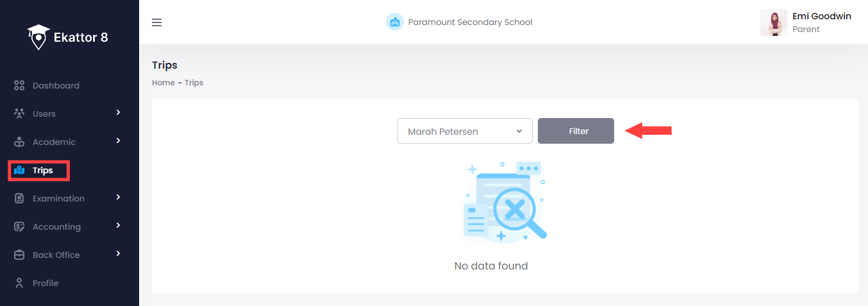Viewport: 868px width, 306px height.
Task: Click the Accounting sidebar icon
Action: pyautogui.click(x=19, y=226)
